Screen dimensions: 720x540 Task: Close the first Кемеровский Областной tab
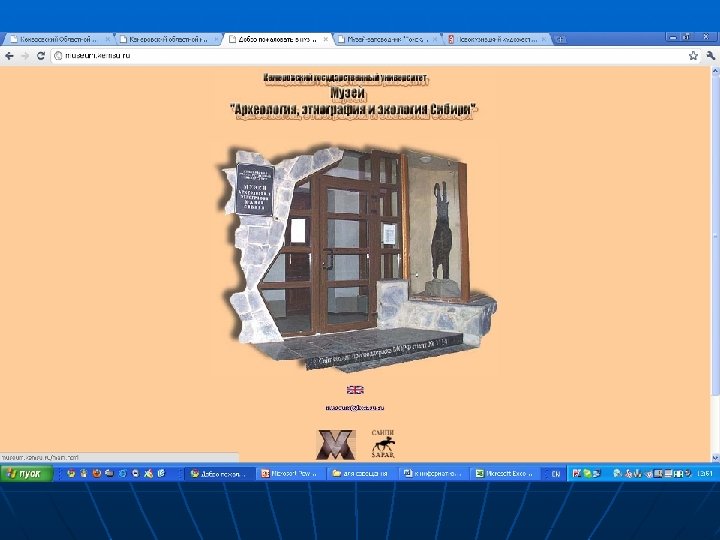[108, 39]
